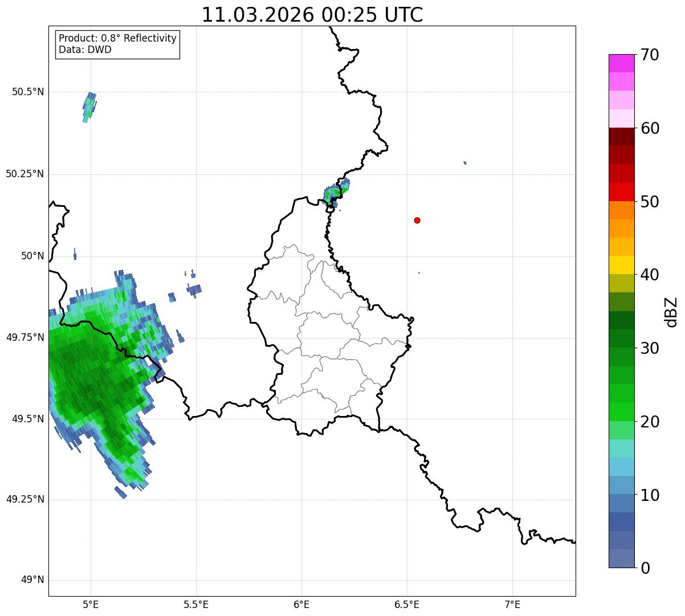The height and width of the screenshot is (616, 685).
Task: Click the colorbar tick label "0"
Action: click(646, 568)
